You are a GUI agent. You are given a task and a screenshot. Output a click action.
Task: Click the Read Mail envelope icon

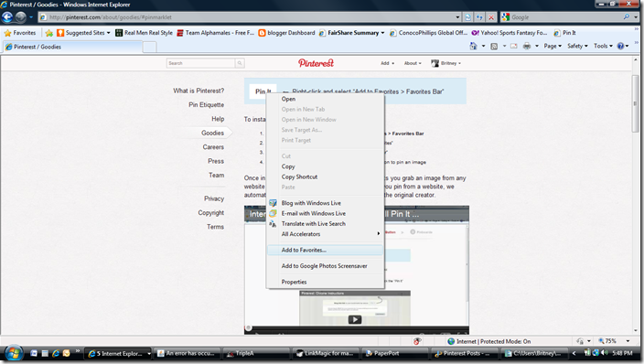[x=514, y=46]
